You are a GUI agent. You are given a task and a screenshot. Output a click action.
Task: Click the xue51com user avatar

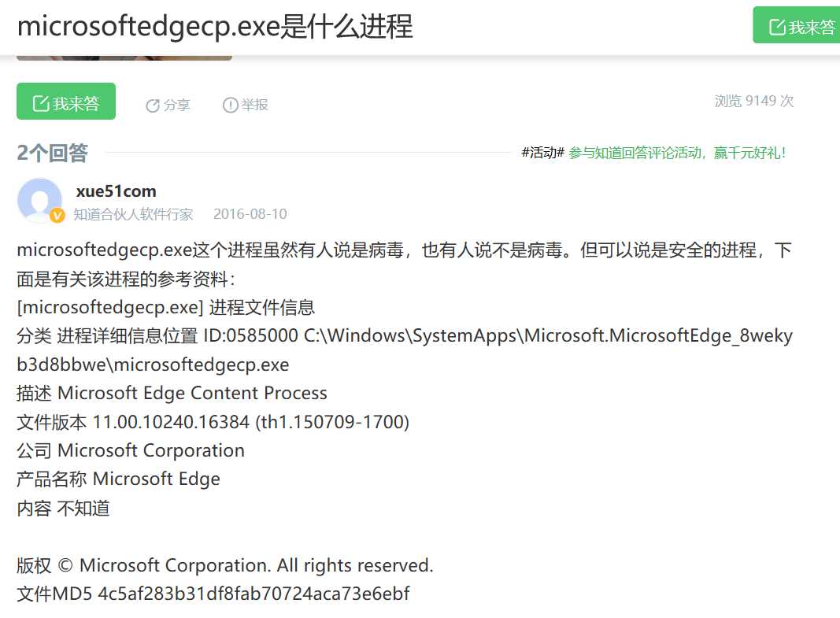pyautogui.click(x=39, y=200)
